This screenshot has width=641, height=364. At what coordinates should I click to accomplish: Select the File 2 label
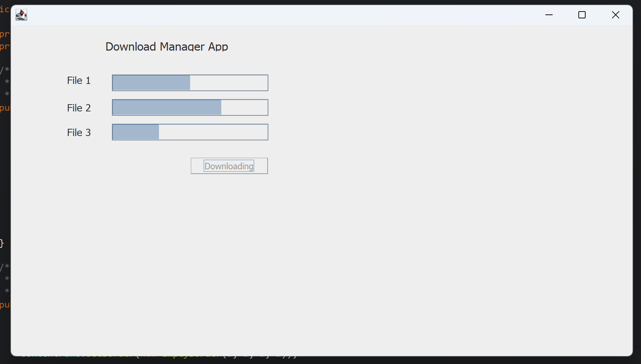tap(79, 108)
